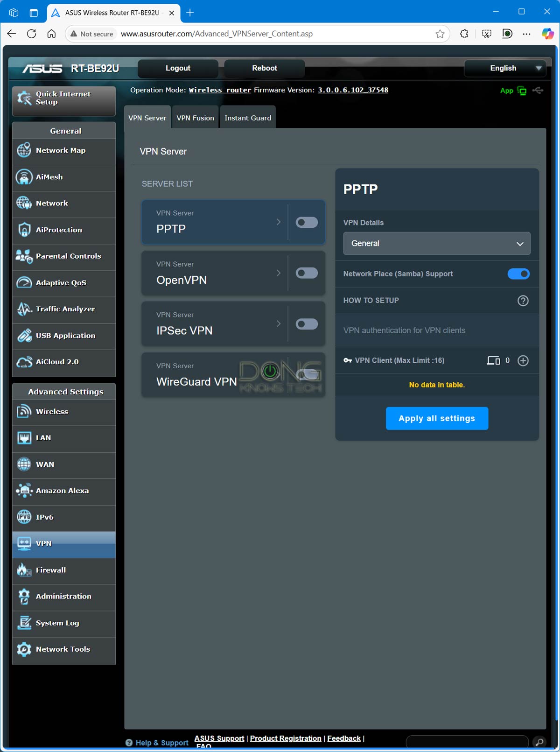
Task: Open Copilot icon in browser toolbar
Action: point(547,34)
